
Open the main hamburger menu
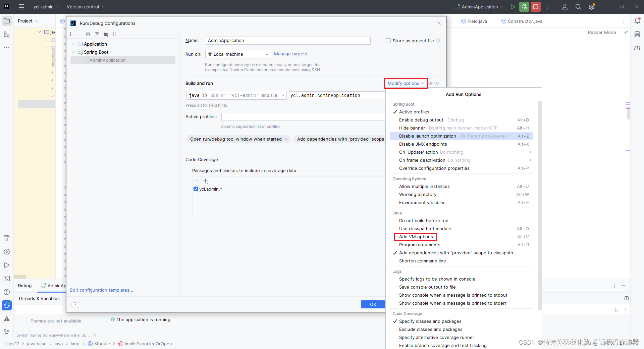[x=21, y=7]
